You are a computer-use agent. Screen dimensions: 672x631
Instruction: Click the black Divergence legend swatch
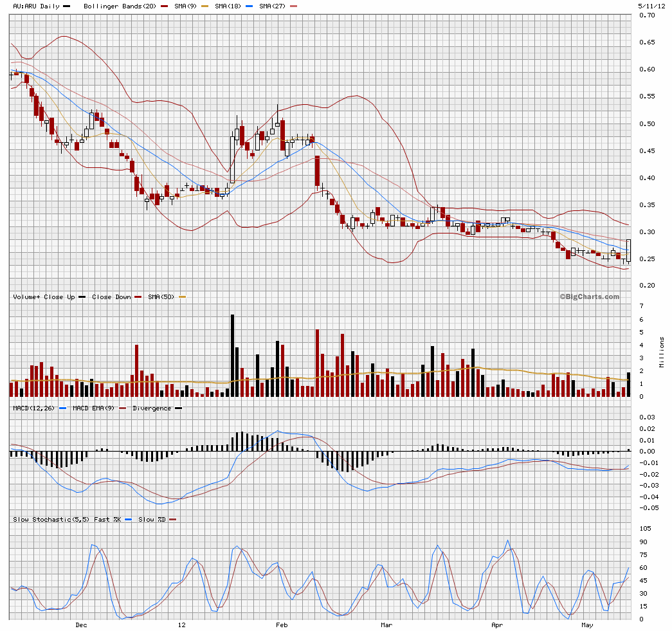click(x=178, y=408)
